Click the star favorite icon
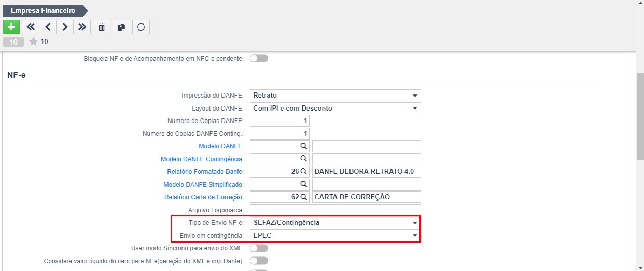644x271 pixels. click(x=34, y=42)
